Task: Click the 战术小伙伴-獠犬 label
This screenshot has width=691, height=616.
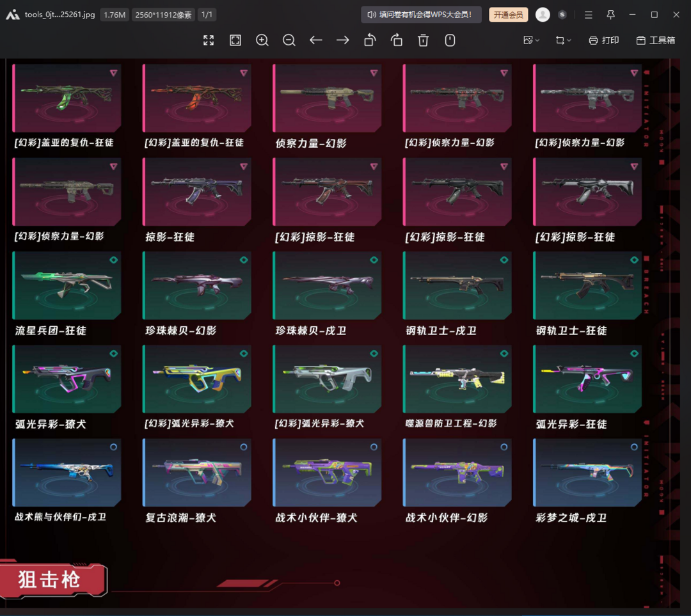Action: click(316, 517)
